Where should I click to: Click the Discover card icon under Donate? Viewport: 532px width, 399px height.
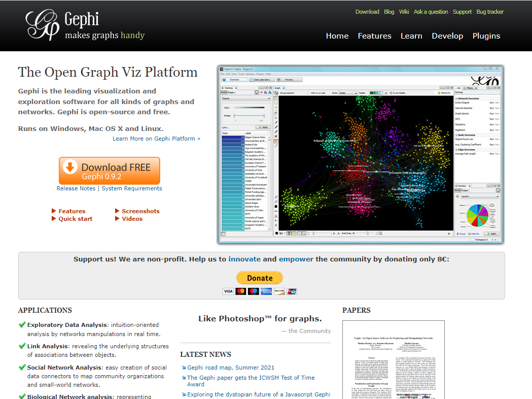[x=279, y=291]
